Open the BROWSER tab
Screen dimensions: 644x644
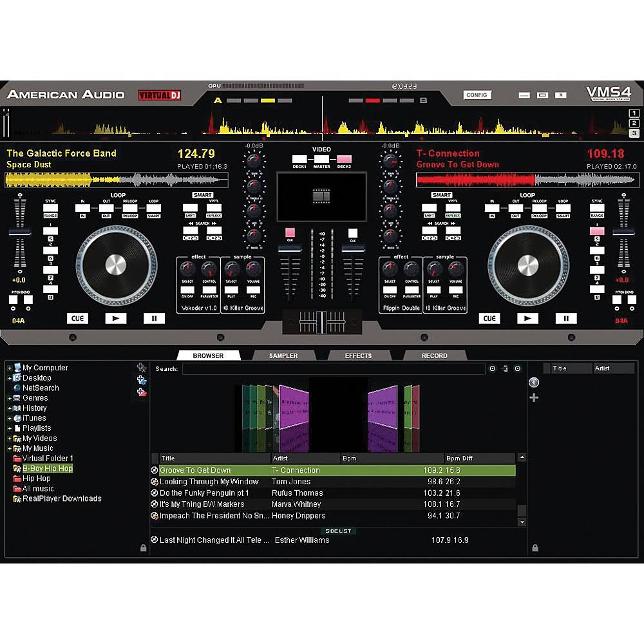208,355
